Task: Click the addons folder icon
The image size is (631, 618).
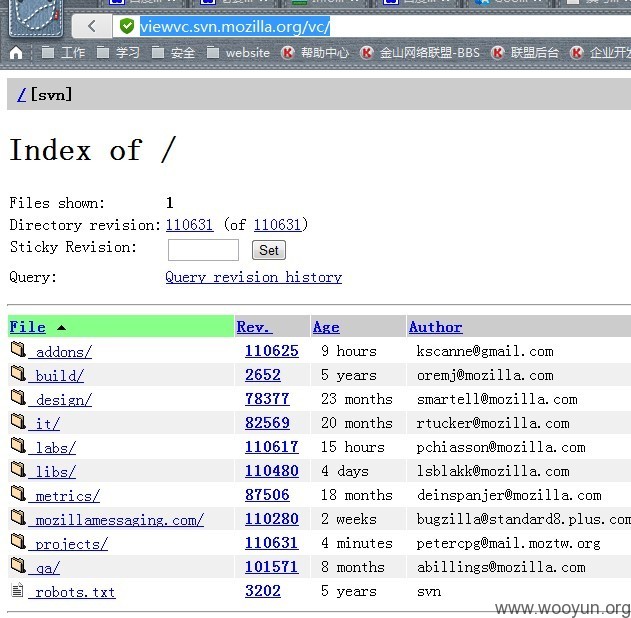Action: pyautogui.click(x=18, y=349)
